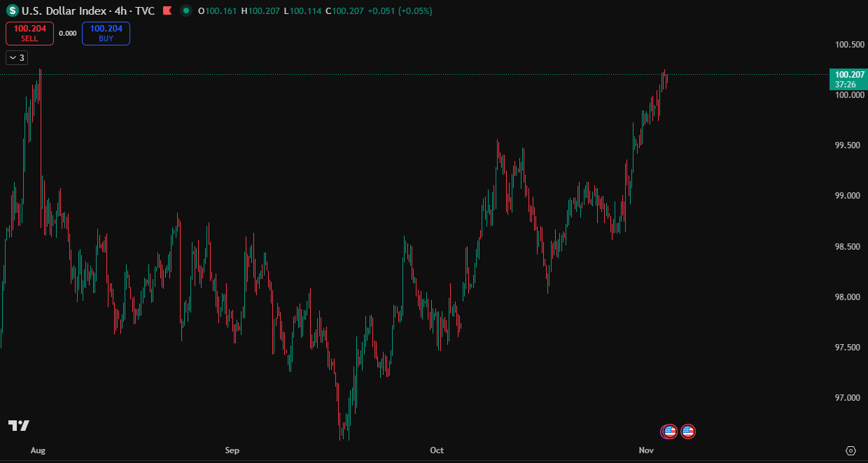
Task: Click the rightmost US flag event icon
Action: click(688, 432)
